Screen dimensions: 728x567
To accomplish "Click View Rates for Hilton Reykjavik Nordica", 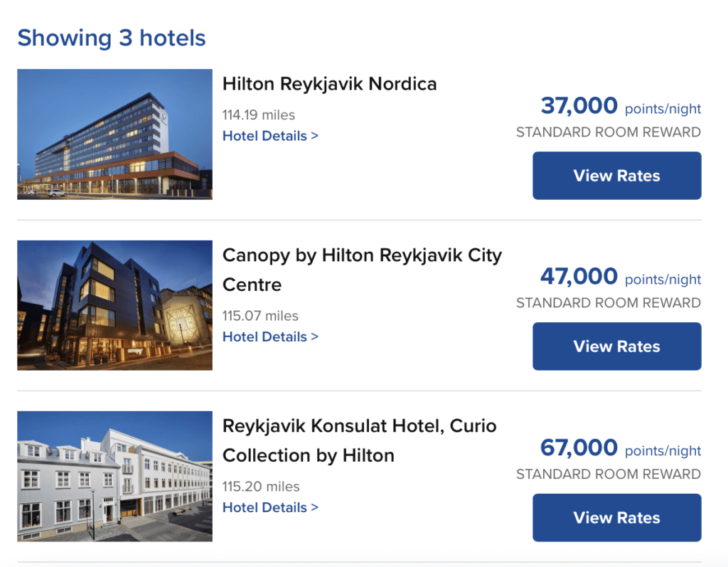I will click(616, 175).
